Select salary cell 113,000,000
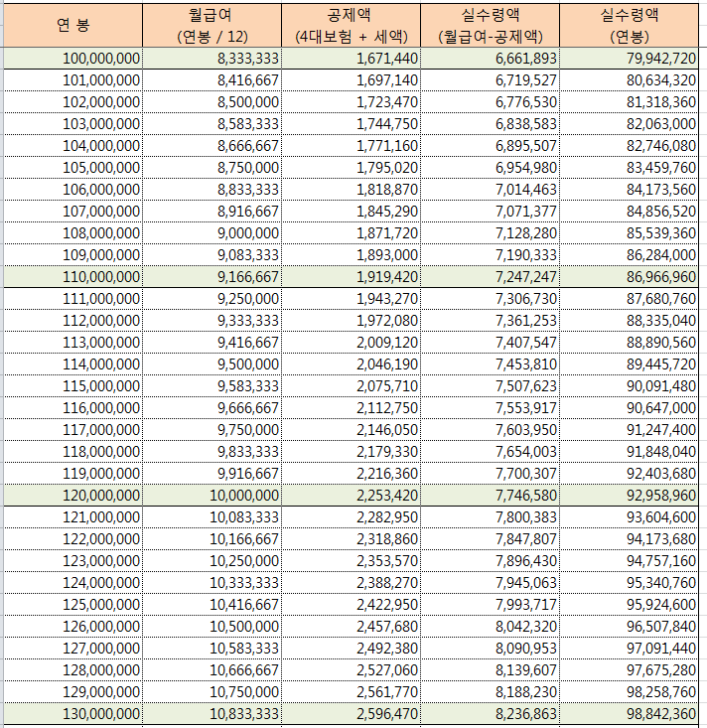The width and height of the screenshot is (707, 728). click(x=72, y=343)
